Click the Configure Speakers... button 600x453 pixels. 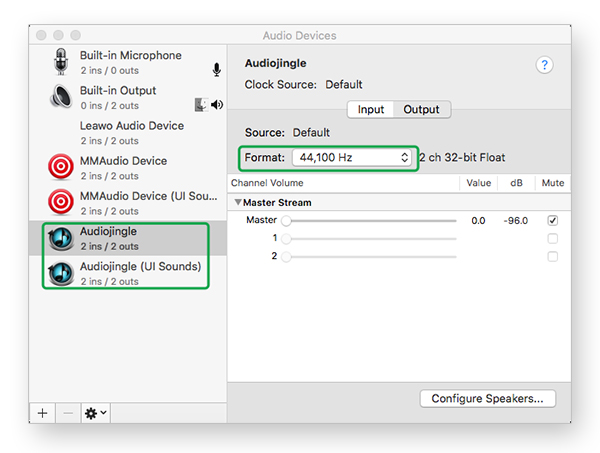(488, 399)
